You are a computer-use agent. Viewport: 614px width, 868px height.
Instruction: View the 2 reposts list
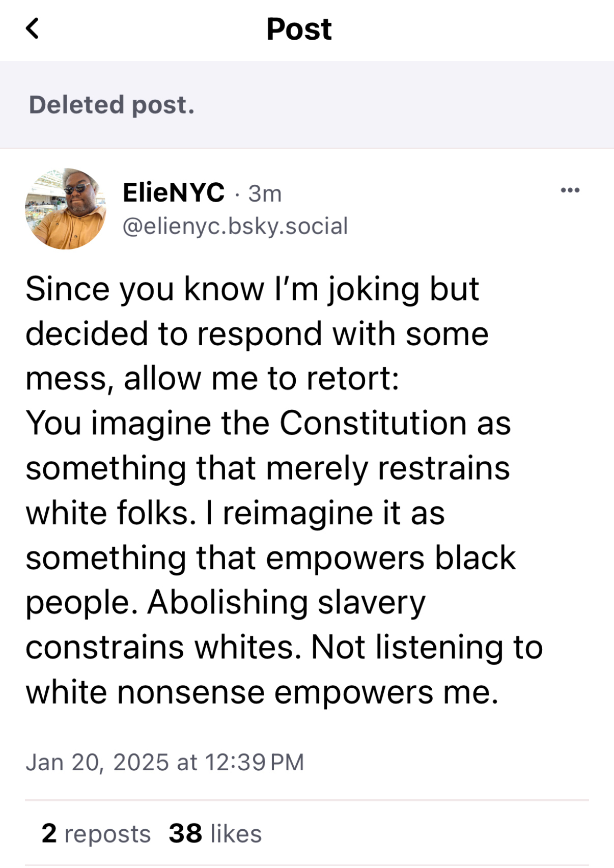[96, 834]
